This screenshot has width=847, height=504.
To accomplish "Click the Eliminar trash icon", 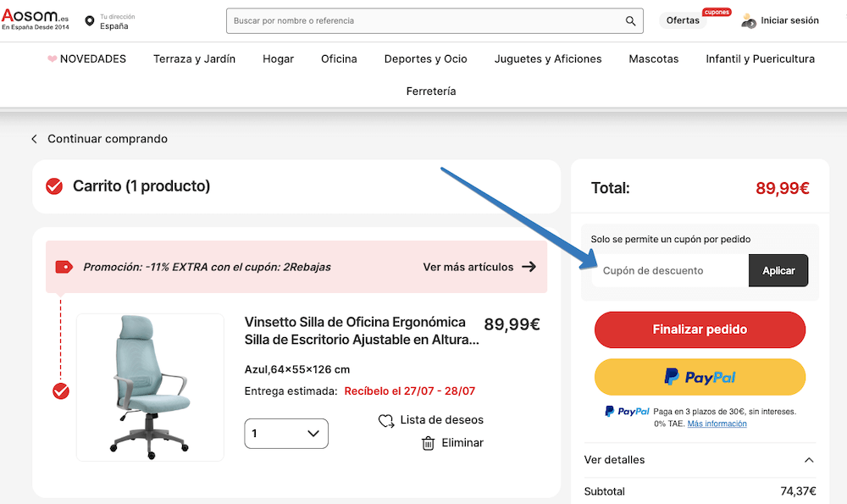I will (x=428, y=442).
